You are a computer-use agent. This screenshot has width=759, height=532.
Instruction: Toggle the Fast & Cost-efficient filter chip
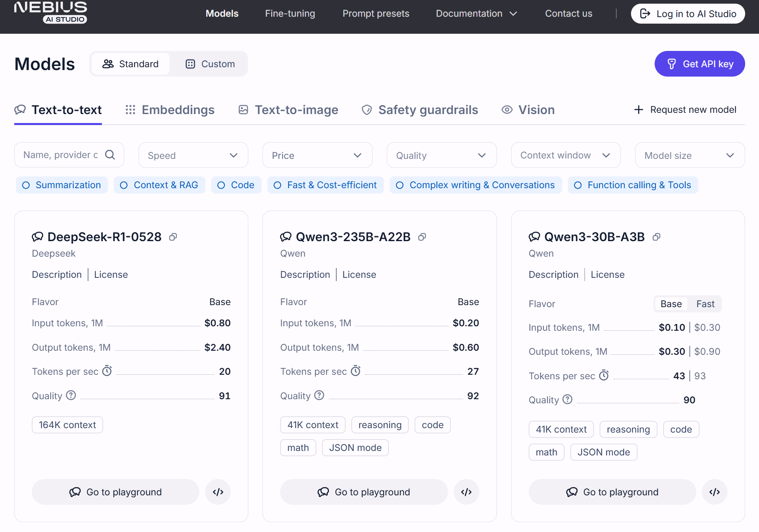(x=326, y=185)
